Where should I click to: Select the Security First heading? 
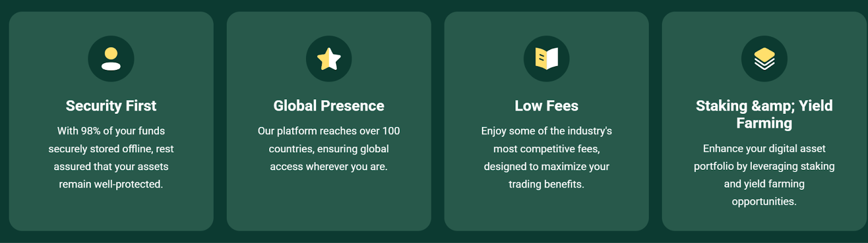[x=111, y=106]
